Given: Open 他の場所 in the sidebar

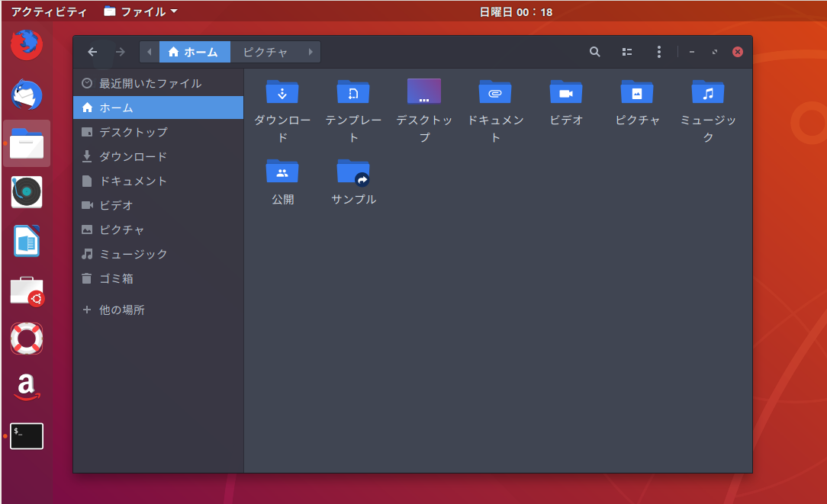Looking at the screenshot, I should pos(124,310).
